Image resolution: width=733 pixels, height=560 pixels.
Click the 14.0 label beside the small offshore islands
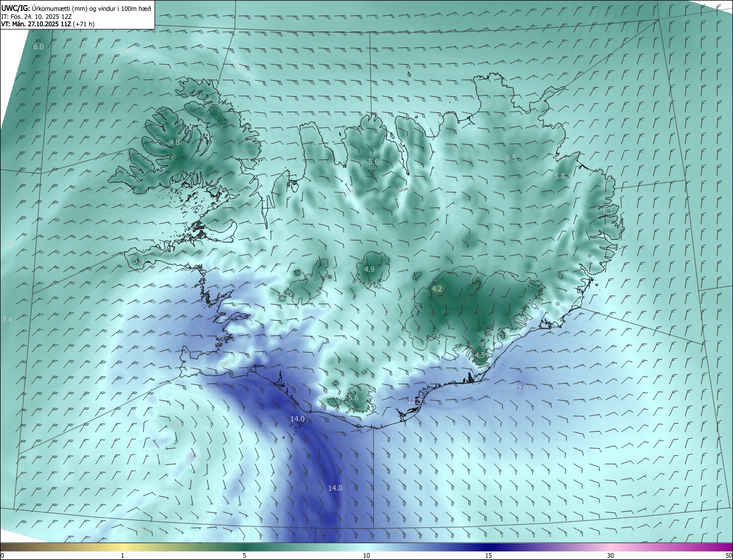(x=297, y=419)
